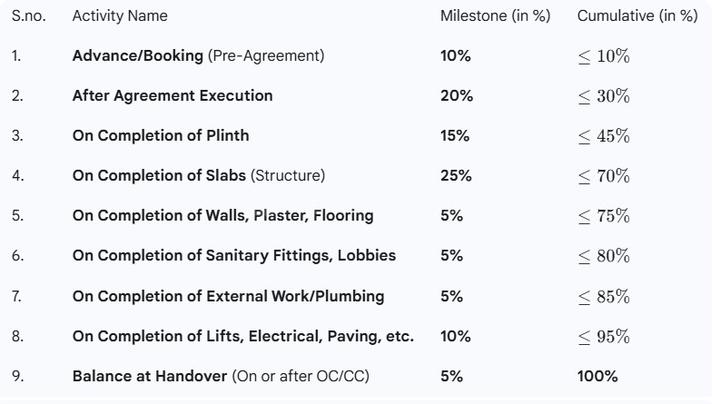Click the Cumulative (in %) column header
Viewport: 720px width, 404px height.
(637, 16)
